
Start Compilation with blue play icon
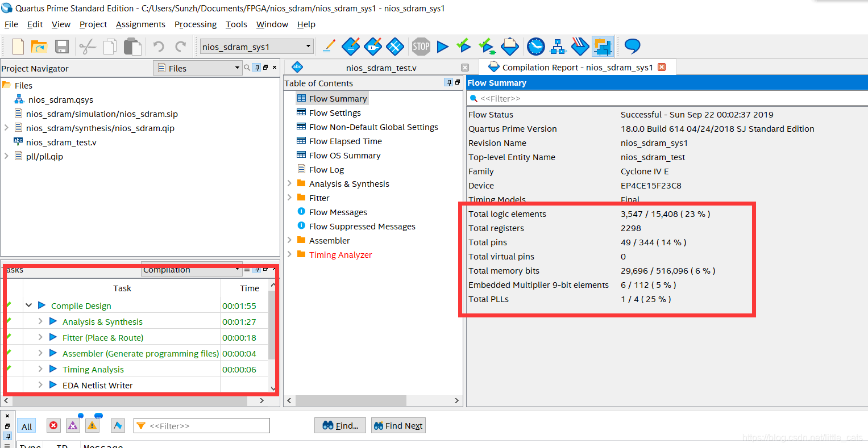coord(443,47)
